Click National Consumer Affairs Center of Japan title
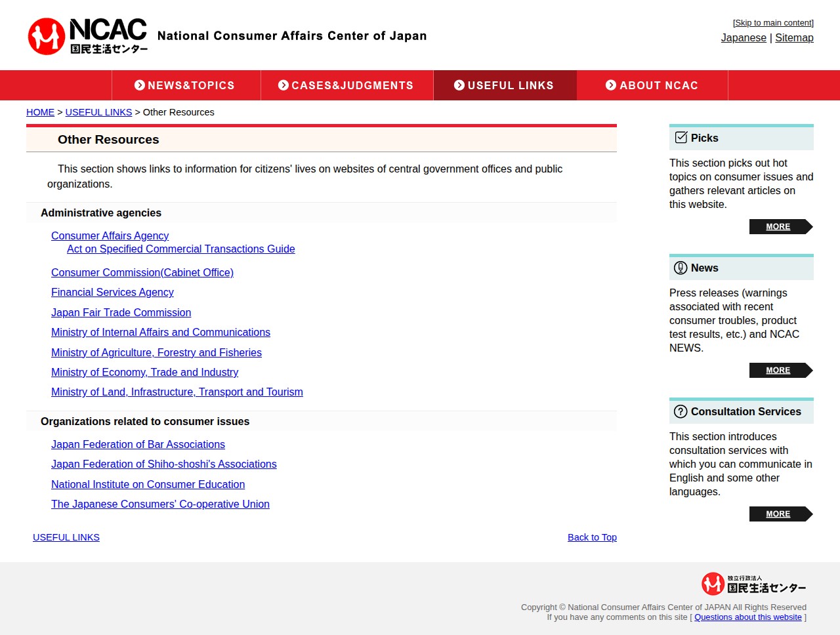Image resolution: width=840 pixels, height=635 pixels. 292,36
